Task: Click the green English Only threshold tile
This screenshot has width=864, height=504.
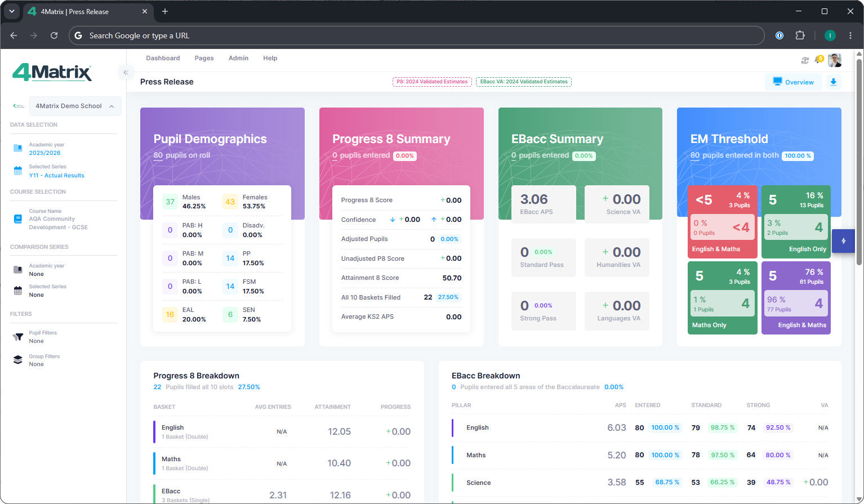Action: click(796, 222)
